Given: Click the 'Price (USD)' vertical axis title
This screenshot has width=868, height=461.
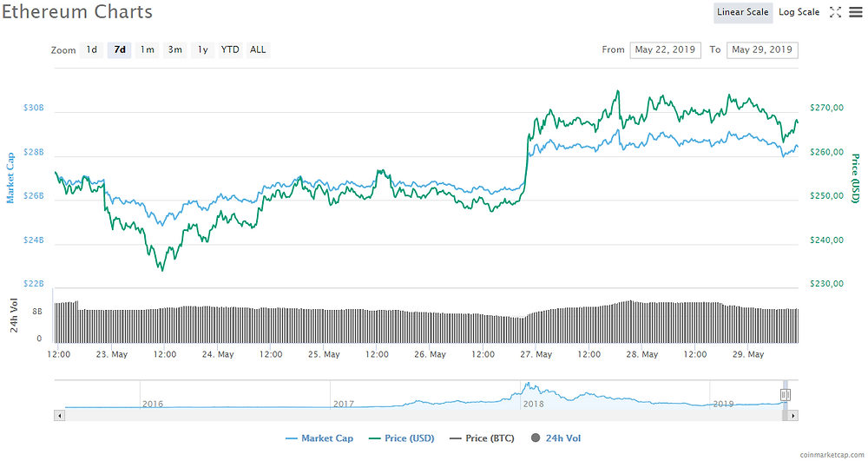Looking at the screenshot, I should [855, 178].
